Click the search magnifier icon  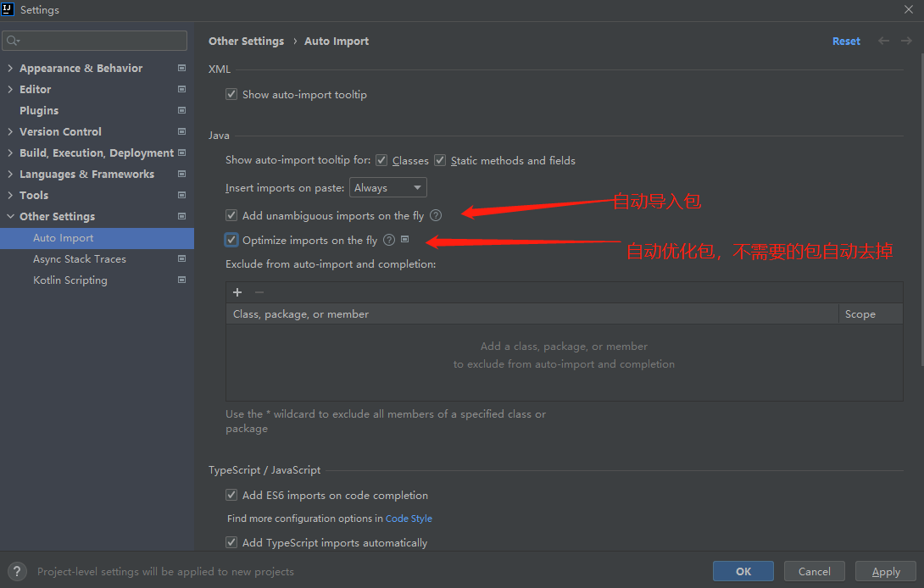[13, 41]
